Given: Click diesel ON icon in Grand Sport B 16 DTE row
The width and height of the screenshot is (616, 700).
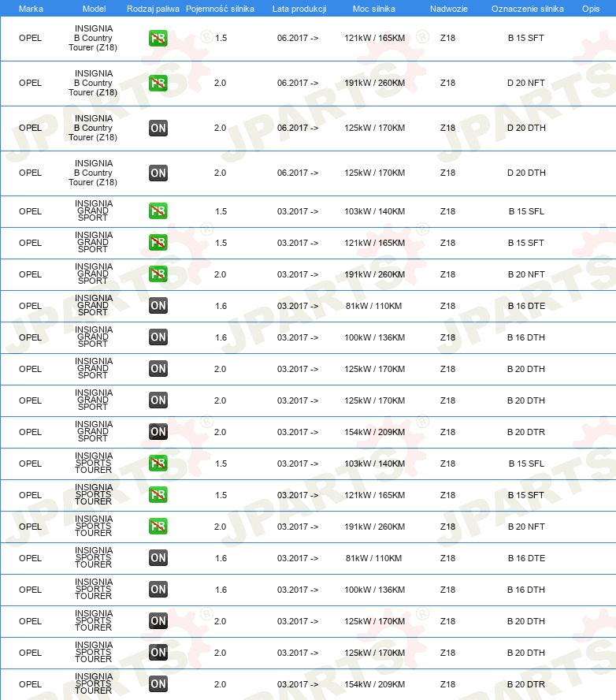Looking at the screenshot, I should coord(158,306).
